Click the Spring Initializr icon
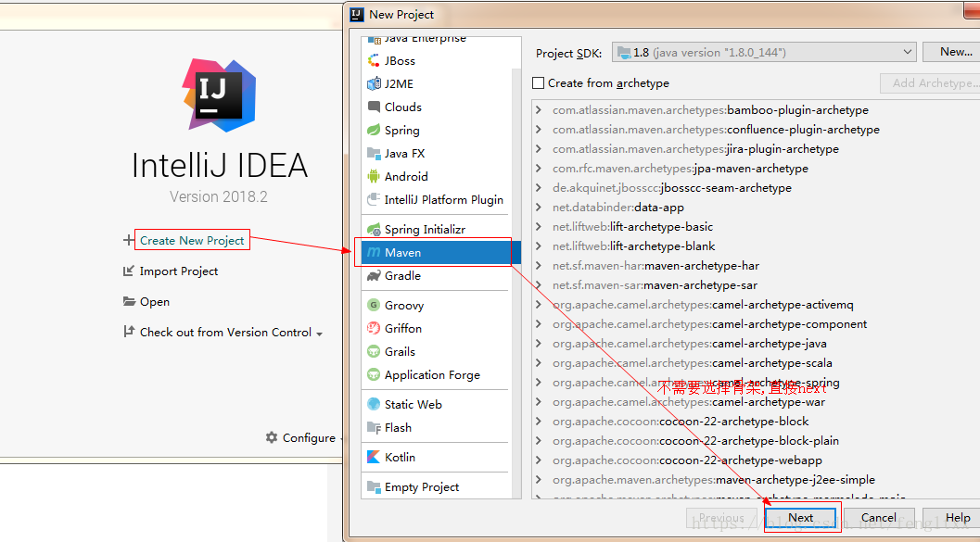Viewport: 980px width, 542px height. (374, 229)
